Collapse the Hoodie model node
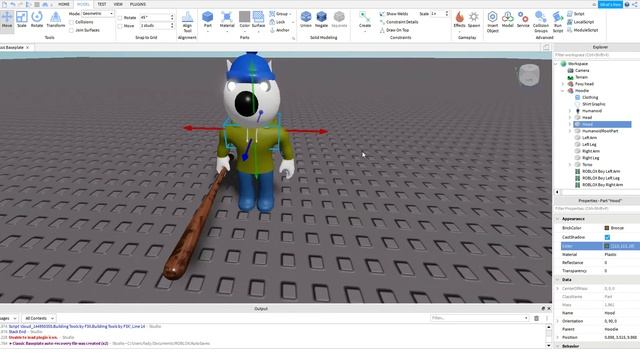This screenshot has width=640, height=360. click(563, 91)
